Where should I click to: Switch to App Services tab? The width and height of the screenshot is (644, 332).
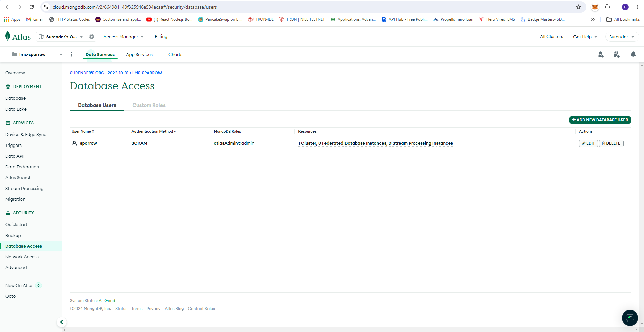pyautogui.click(x=139, y=54)
